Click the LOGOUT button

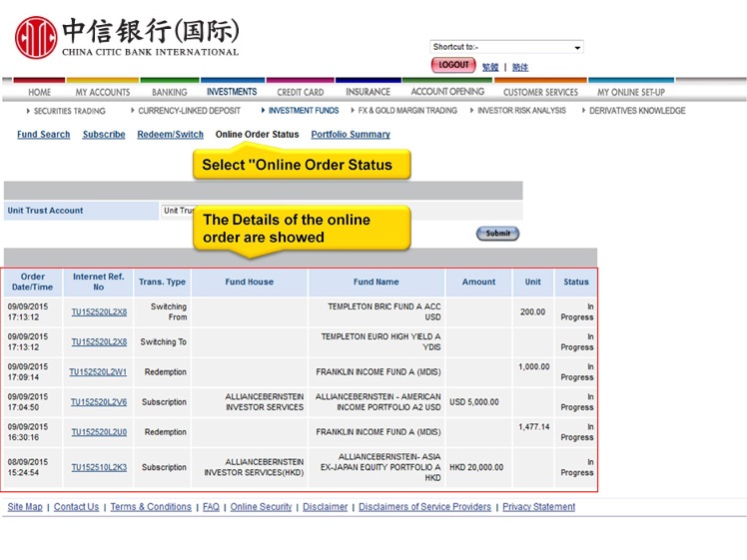tap(453, 65)
